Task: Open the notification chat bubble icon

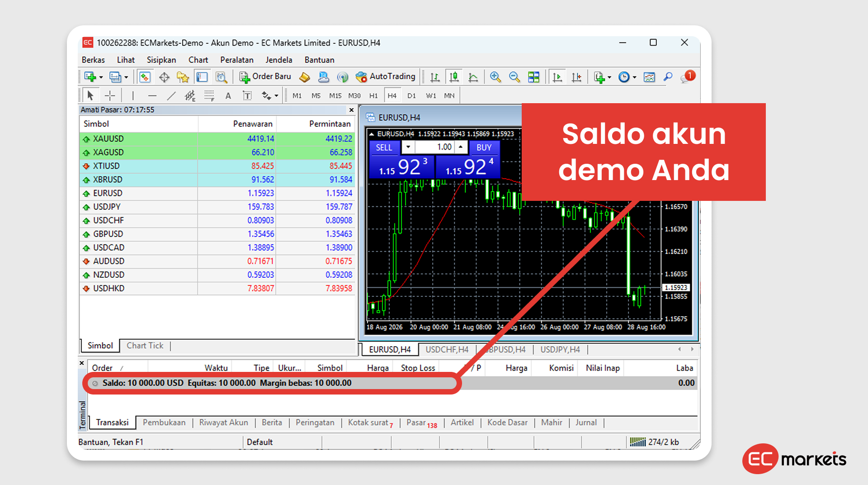Action: (x=688, y=76)
